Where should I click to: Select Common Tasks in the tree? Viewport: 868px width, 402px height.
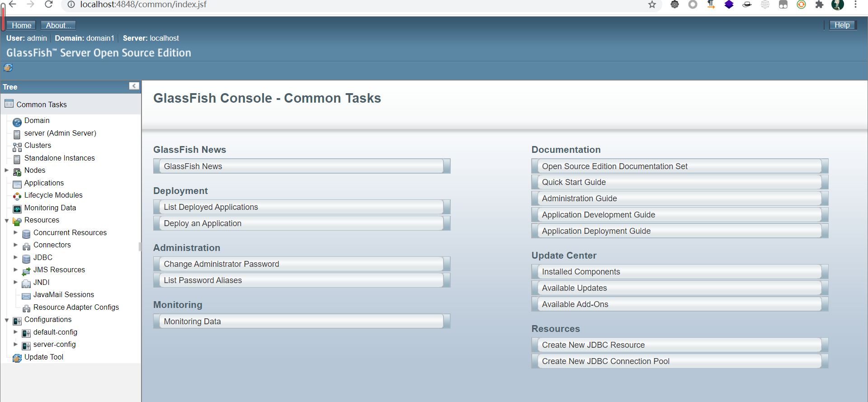[x=42, y=104]
